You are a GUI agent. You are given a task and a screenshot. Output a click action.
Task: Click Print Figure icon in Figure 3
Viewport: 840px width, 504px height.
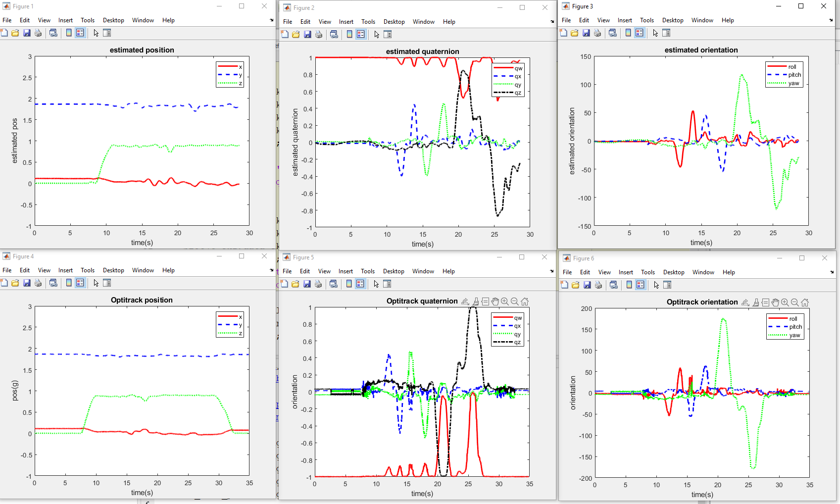(x=597, y=33)
